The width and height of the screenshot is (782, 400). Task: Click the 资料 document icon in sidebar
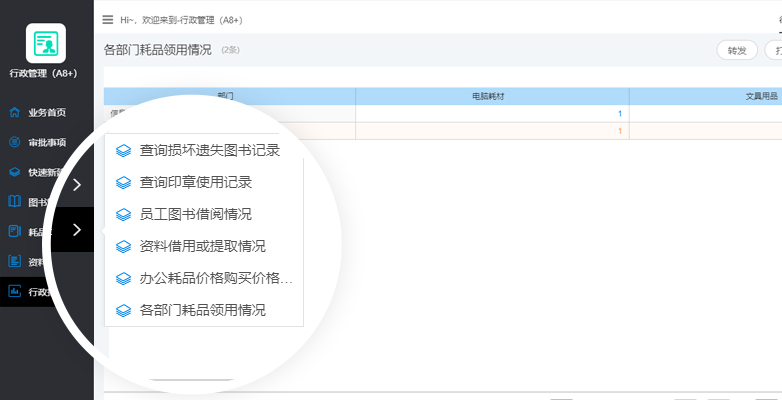pyautogui.click(x=14, y=262)
